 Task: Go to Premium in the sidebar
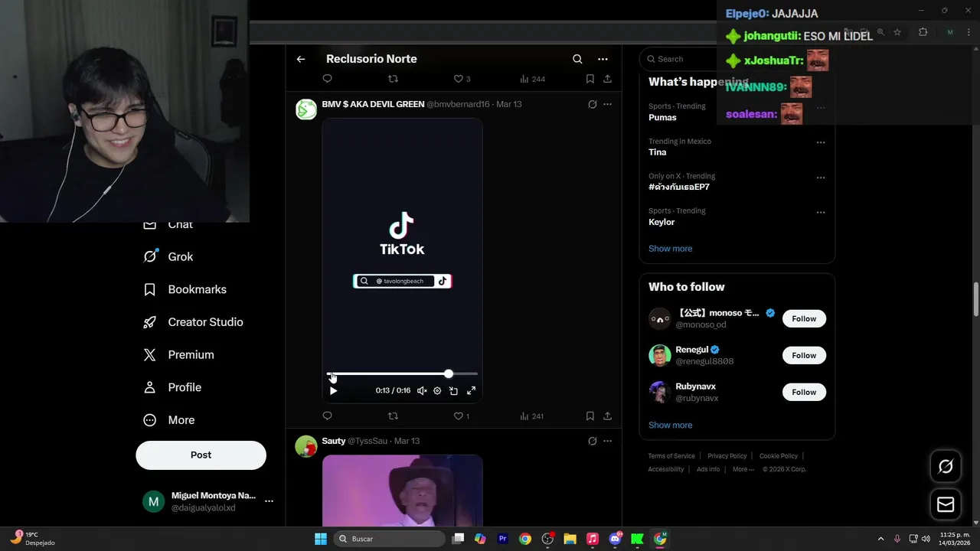(x=178, y=354)
